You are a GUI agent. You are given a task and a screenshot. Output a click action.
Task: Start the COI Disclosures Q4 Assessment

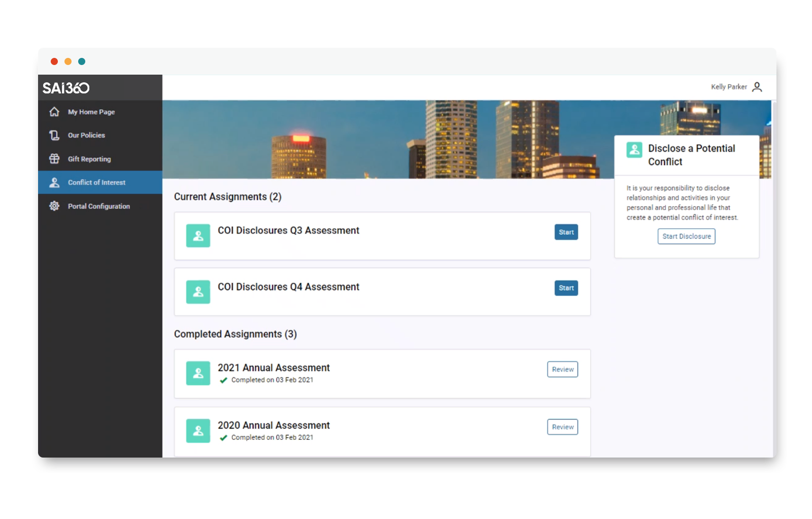coord(565,288)
